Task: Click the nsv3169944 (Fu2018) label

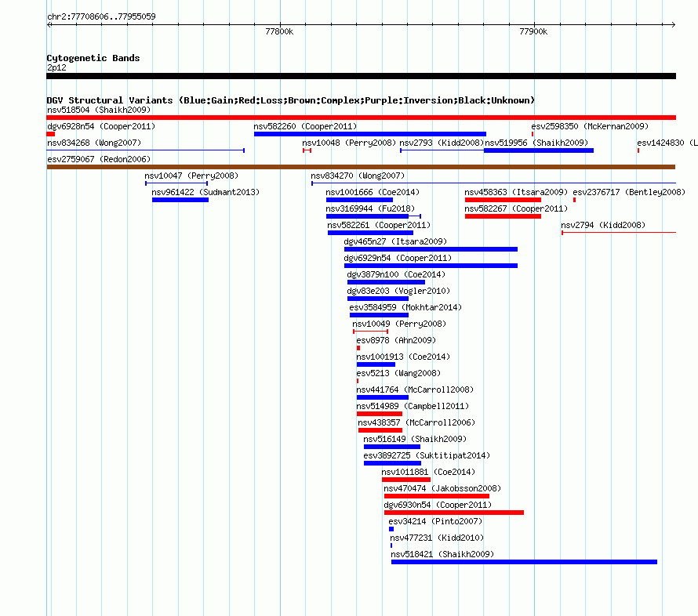Action: [370, 208]
